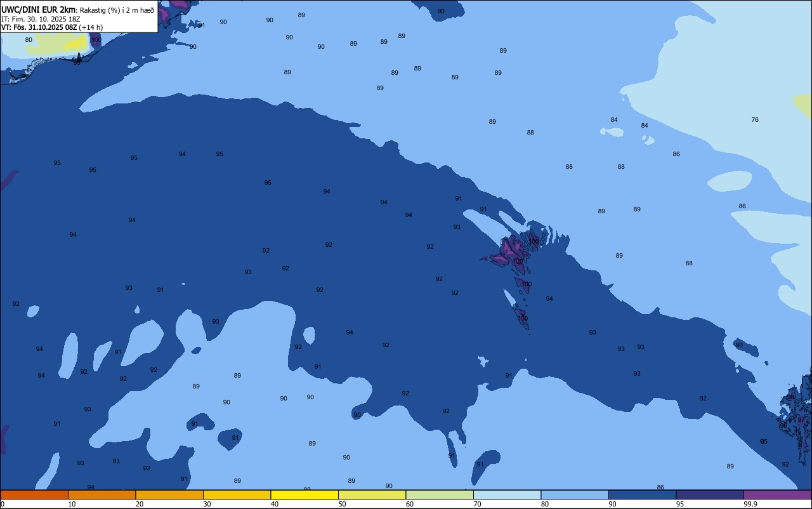The height and width of the screenshot is (509, 812).
Task: Click the title text 'UWC/DINI EUR 2km'
Action: [39, 10]
